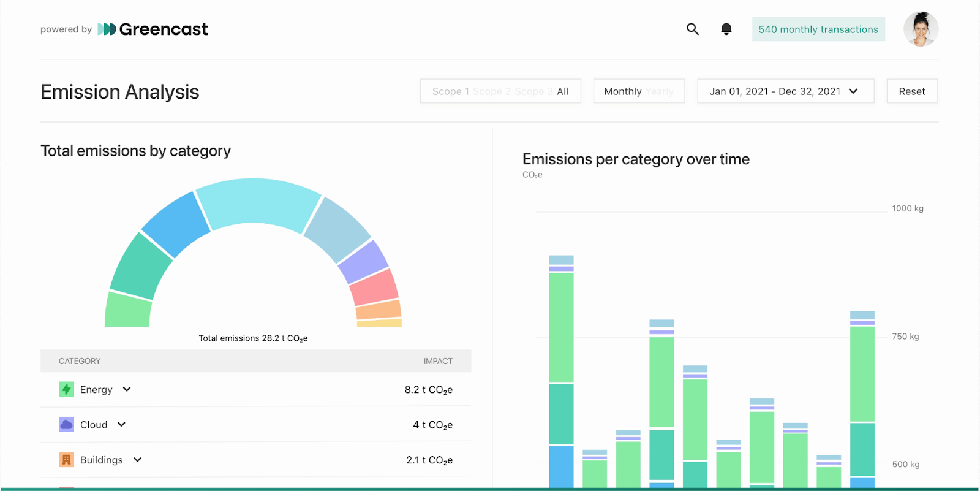This screenshot has width=980, height=491.
Task: Click the teal gauge segment
Action: click(141, 266)
